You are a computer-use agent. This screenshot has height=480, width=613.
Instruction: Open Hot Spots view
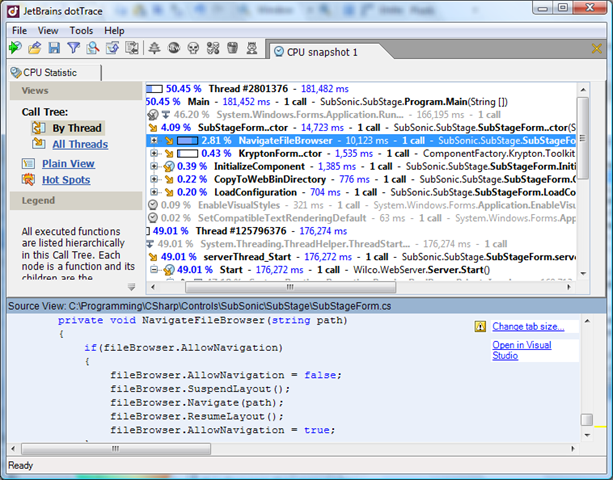point(66,180)
